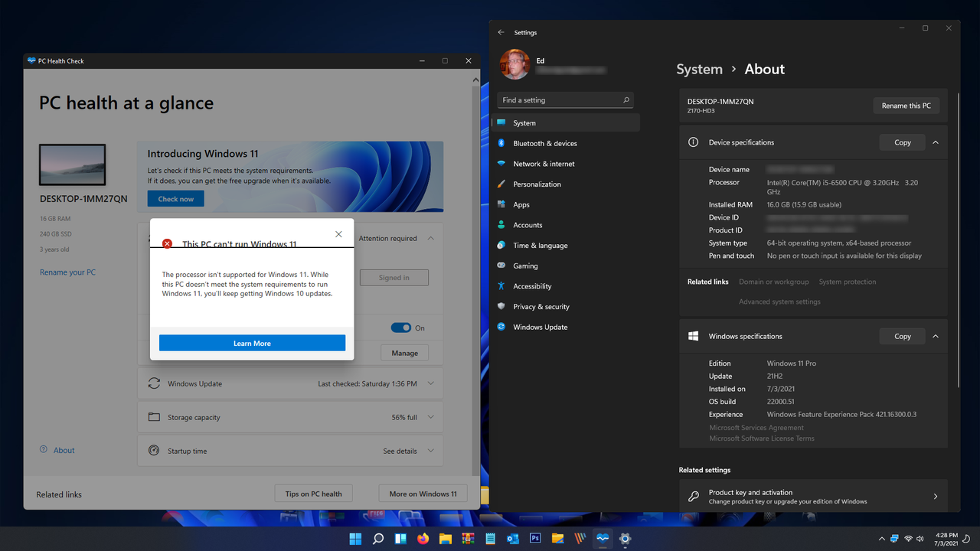Switch to Settings gear on the taskbar
980x551 pixels.
625,539
